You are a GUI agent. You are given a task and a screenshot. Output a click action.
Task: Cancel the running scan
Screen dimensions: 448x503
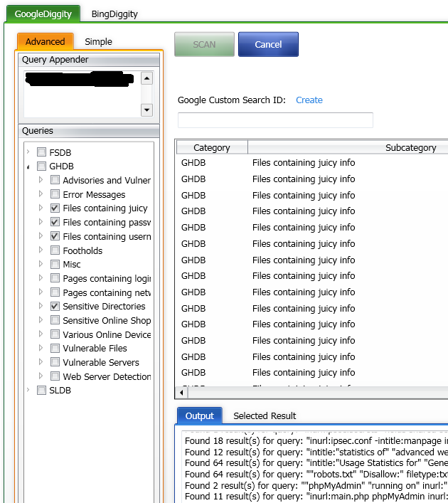point(268,44)
